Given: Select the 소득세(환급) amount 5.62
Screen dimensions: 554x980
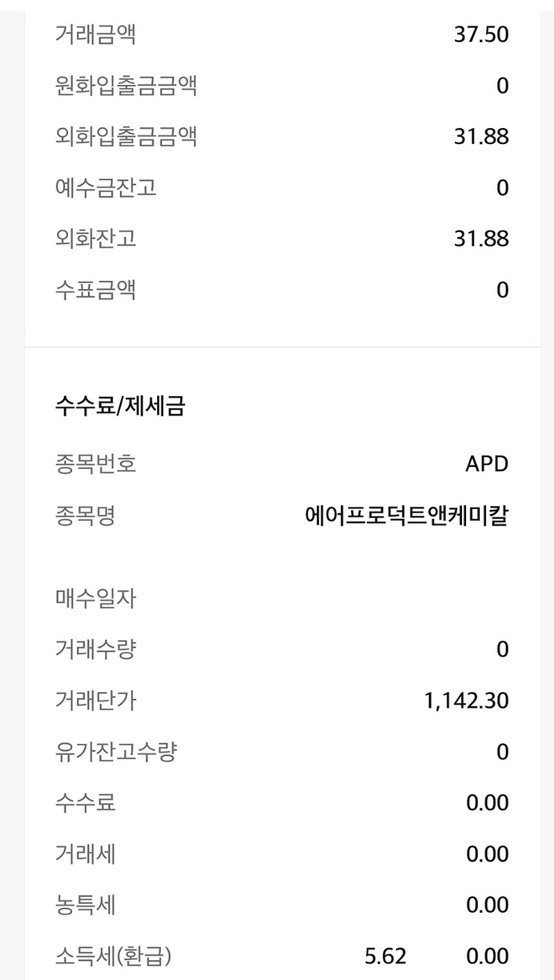Looking at the screenshot, I should (x=385, y=957).
